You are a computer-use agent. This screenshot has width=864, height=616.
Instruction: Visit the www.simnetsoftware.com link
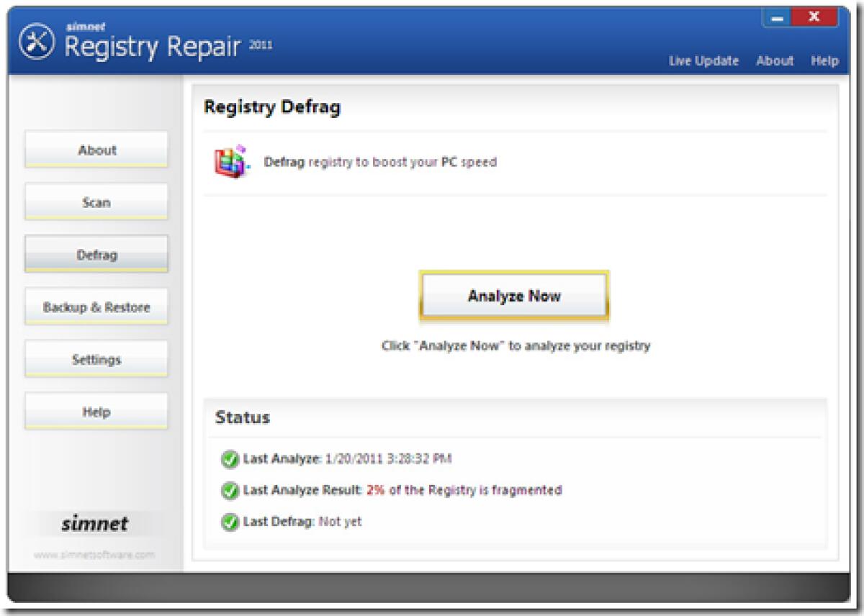(96, 555)
